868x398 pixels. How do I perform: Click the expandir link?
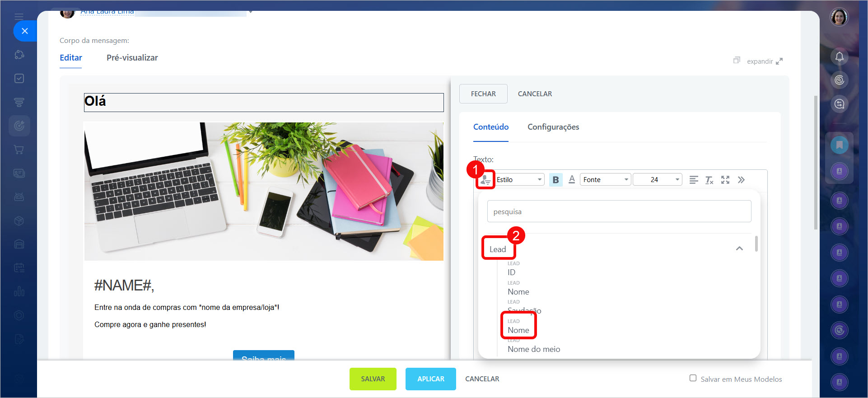click(765, 61)
